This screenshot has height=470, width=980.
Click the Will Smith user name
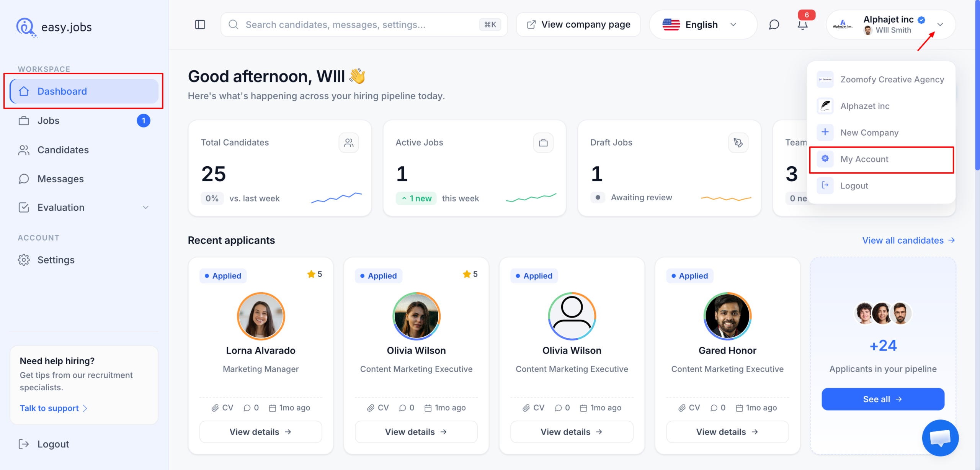coord(893,30)
